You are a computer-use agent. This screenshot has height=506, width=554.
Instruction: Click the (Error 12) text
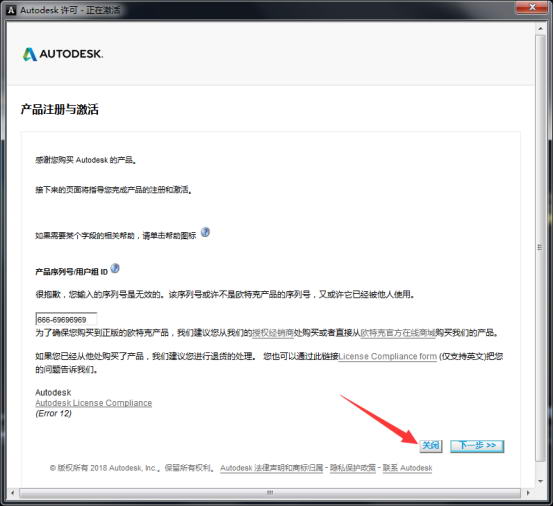click(x=53, y=413)
